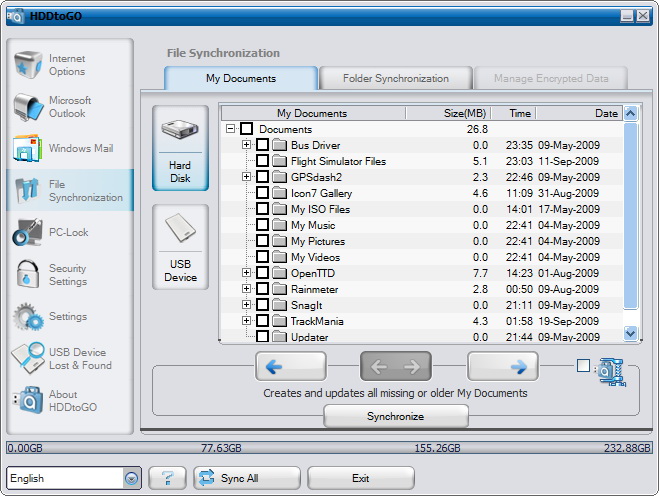The image size is (659, 496).
Task: Click the My Music folder icon
Action: (x=279, y=225)
